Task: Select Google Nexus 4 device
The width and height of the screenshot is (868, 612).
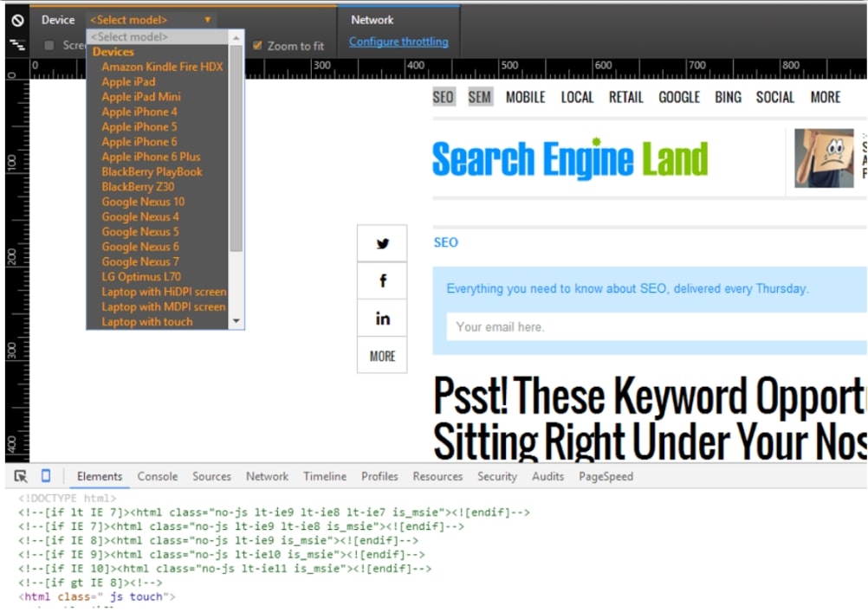Action: pyautogui.click(x=140, y=216)
